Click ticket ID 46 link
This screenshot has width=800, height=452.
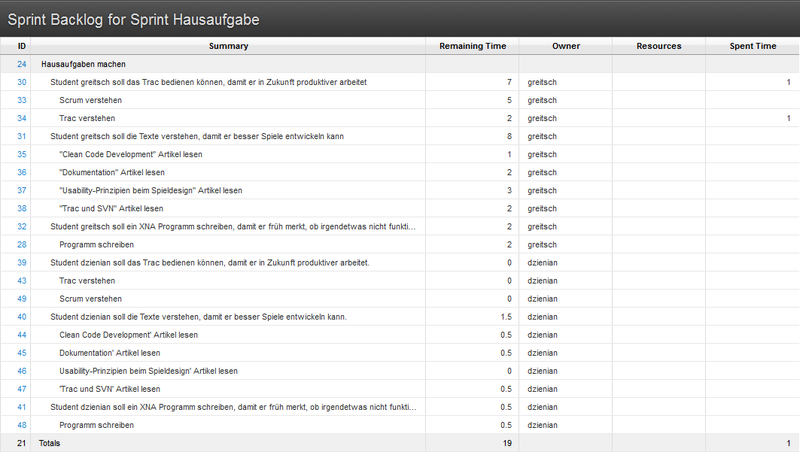point(21,370)
